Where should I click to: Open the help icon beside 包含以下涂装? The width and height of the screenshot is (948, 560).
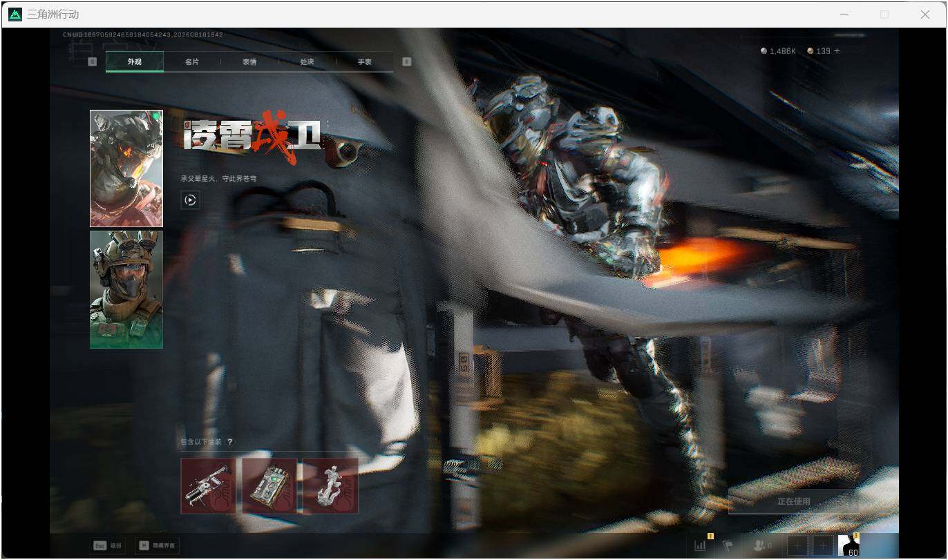pos(230,442)
